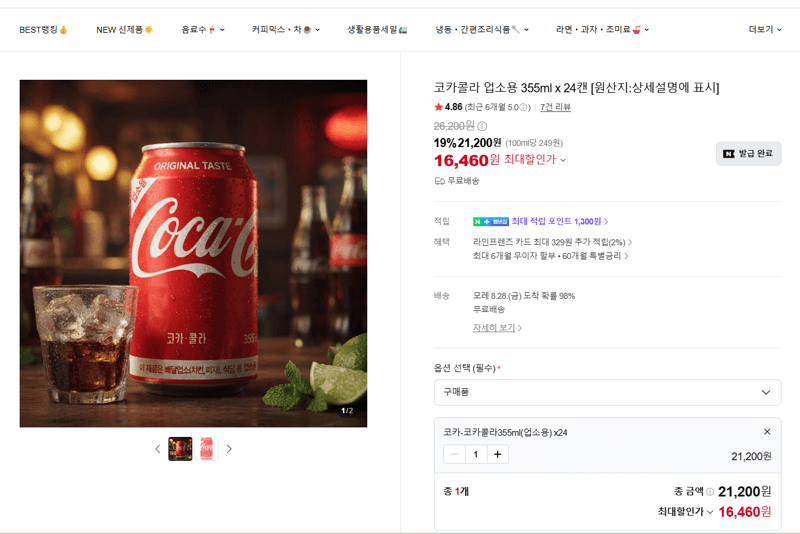
Task: Expand bottom 최대할인가 summary chevron
Action: [710, 512]
